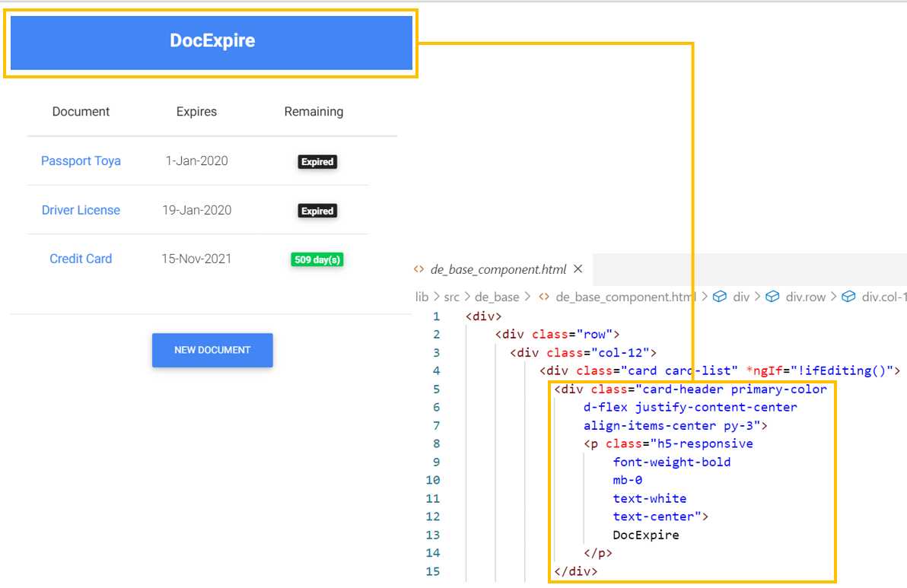Viewport: 907px width, 588px height.
Task: Open the Driver License document link
Action: 81,210
